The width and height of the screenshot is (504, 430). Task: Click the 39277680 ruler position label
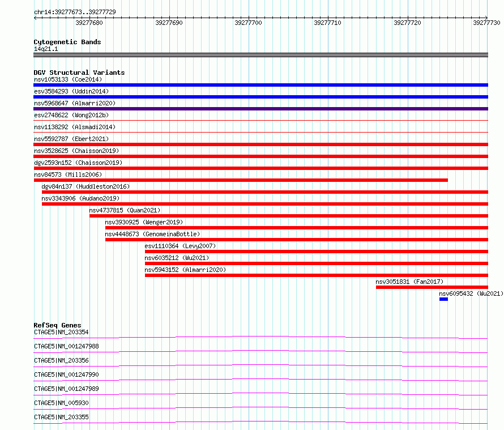click(89, 23)
